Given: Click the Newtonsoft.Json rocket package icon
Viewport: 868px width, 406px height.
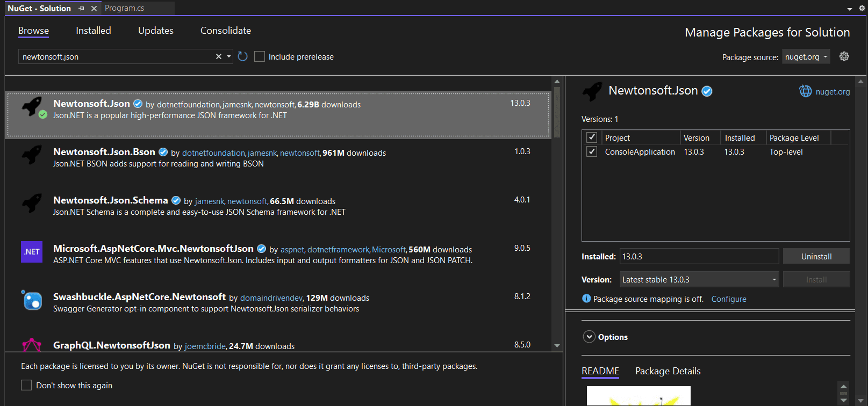Looking at the screenshot, I should pos(32,107).
